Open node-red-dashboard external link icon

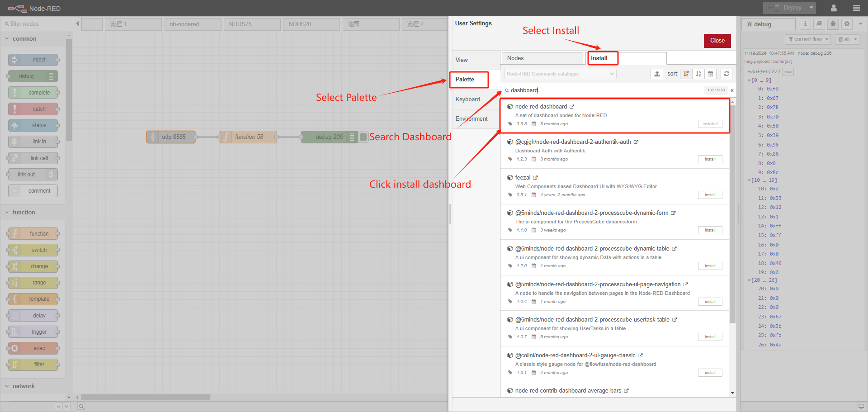pyautogui.click(x=572, y=107)
